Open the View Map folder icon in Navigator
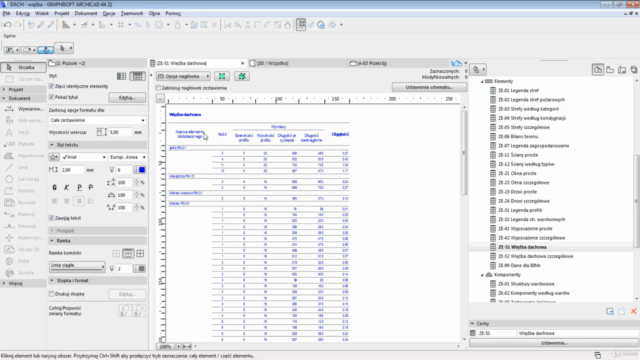Viewport: 640px width, 360px height. click(x=610, y=70)
